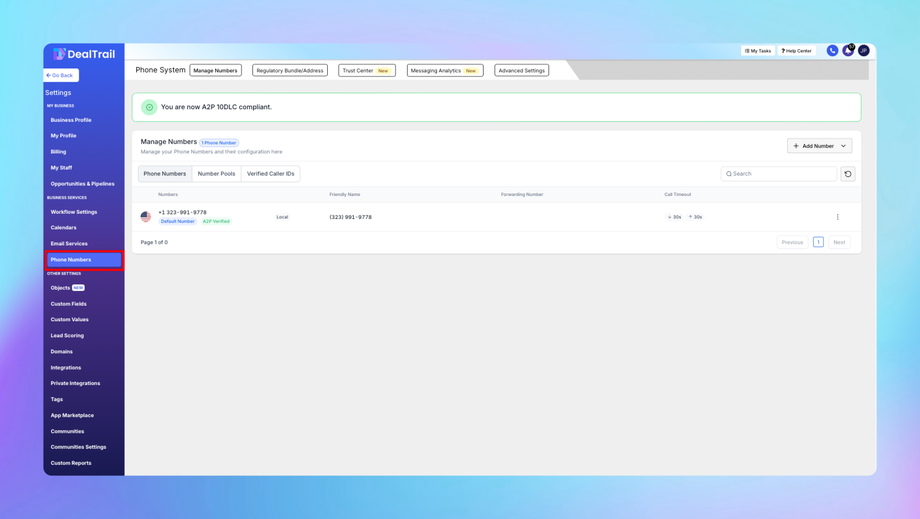Click the Forwarding Number column header
The height and width of the screenshot is (519, 920).
point(522,195)
